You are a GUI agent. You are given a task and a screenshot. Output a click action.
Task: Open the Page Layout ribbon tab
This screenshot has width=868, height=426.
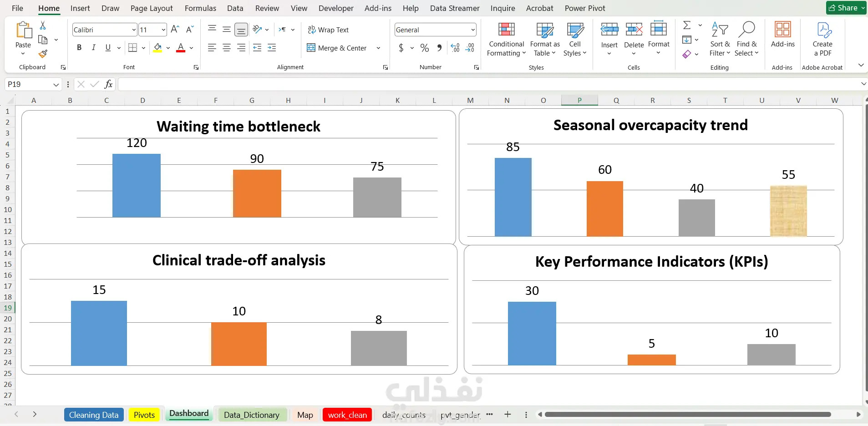click(152, 8)
